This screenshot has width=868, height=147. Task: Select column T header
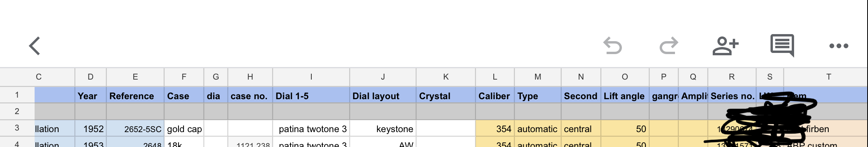point(828,77)
